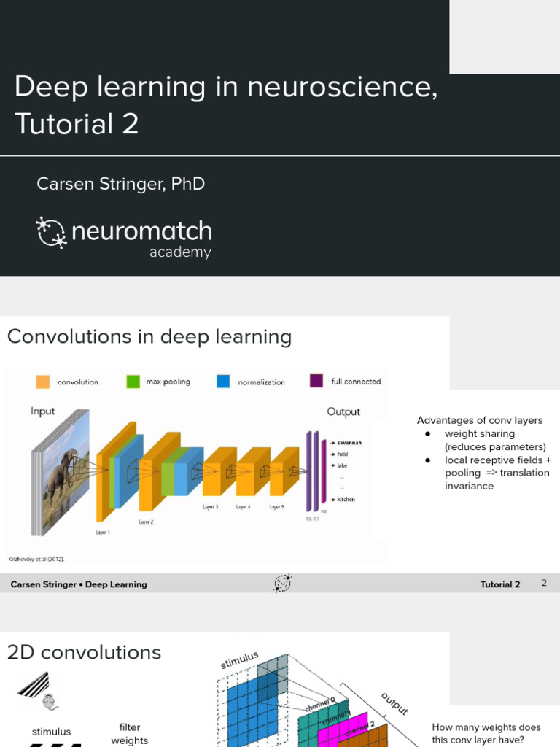Click the author name Carsen Stringer, PhD
The image size is (560, 747).
click(120, 184)
